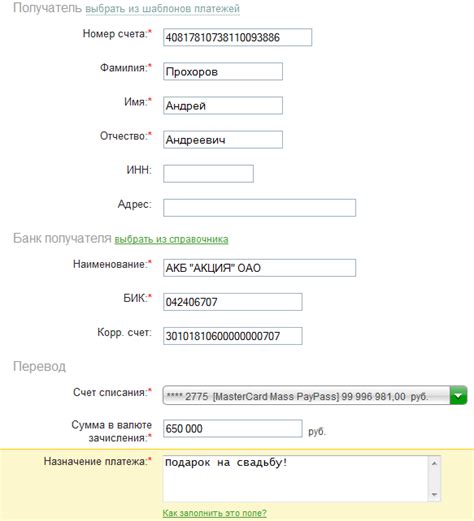474x521 pixels.
Task: Select the Имя field with Андрей
Action: click(x=223, y=106)
